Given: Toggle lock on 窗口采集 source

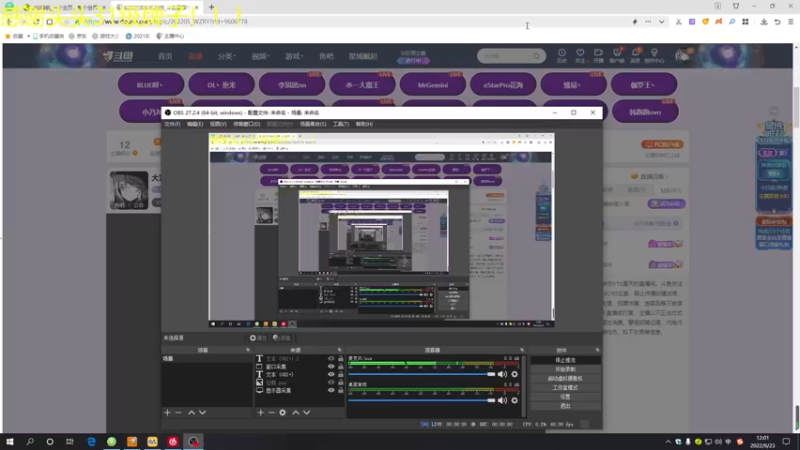Looking at the screenshot, I should pos(341,366).
